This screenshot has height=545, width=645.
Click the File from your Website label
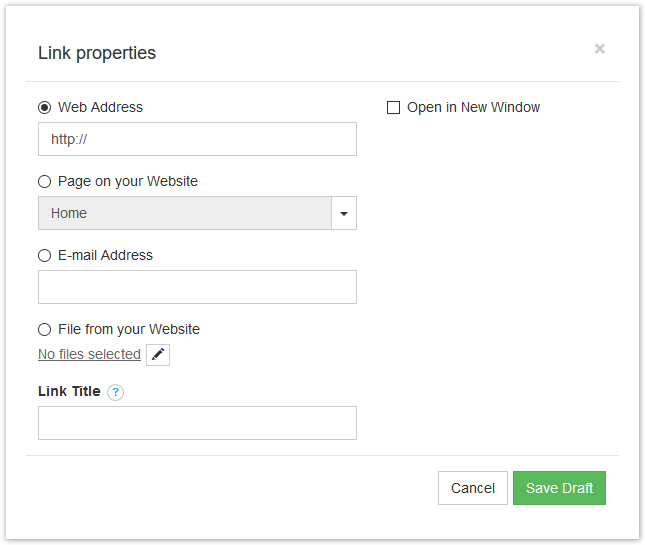pyautogui.click(x=129, y=329)
